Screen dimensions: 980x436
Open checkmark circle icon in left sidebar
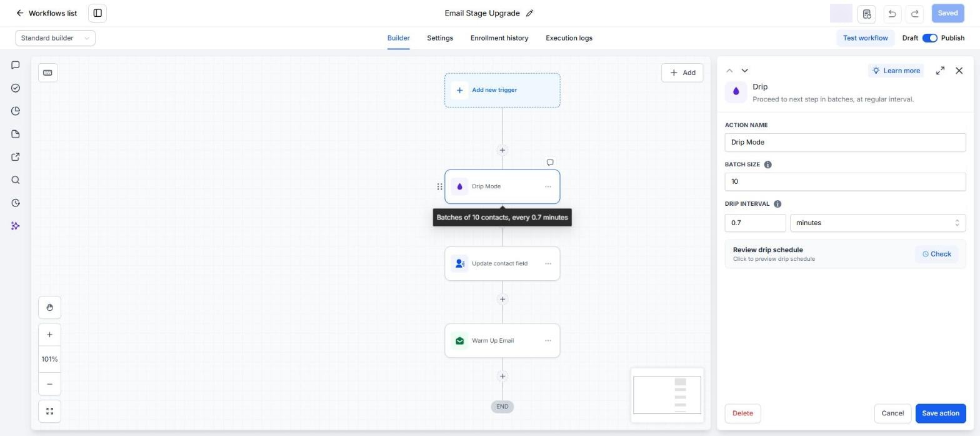coord(16,88)
